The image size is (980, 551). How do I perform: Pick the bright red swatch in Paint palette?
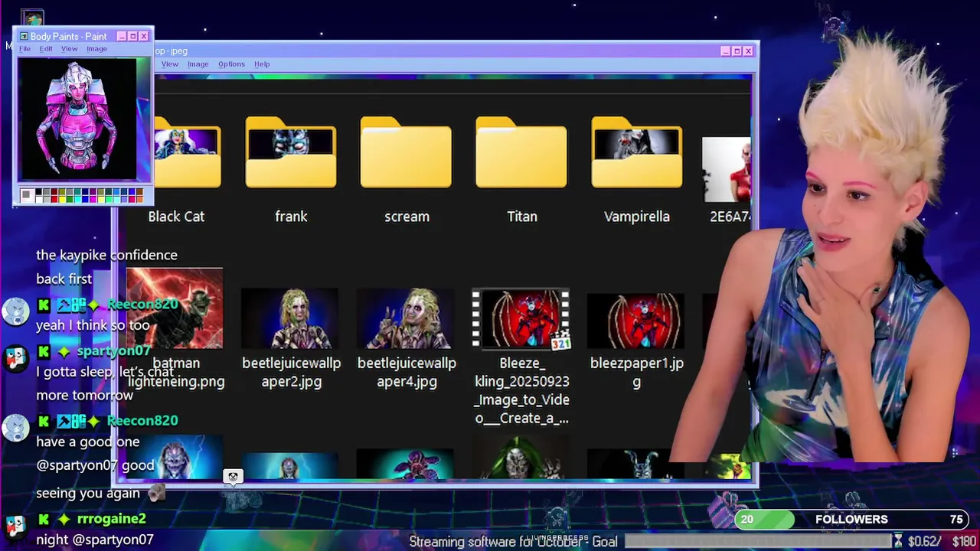pos(54,199)
